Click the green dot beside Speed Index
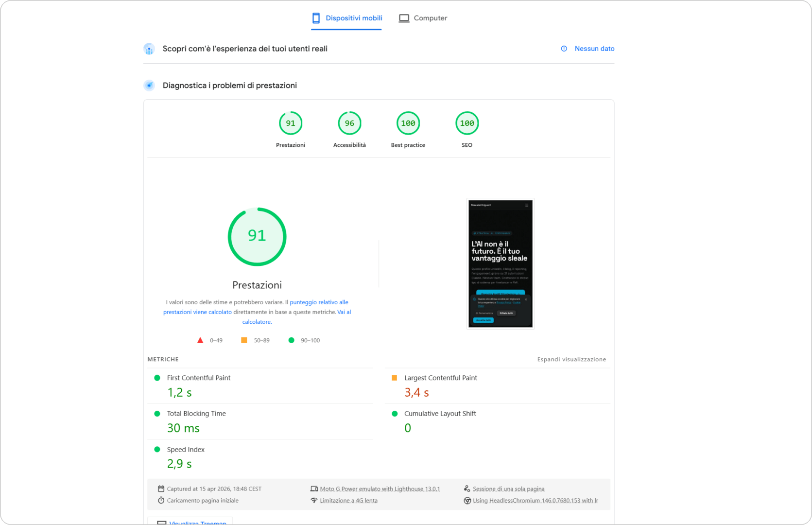This screenshot has width=812, height=525. (x=157, y=450)
